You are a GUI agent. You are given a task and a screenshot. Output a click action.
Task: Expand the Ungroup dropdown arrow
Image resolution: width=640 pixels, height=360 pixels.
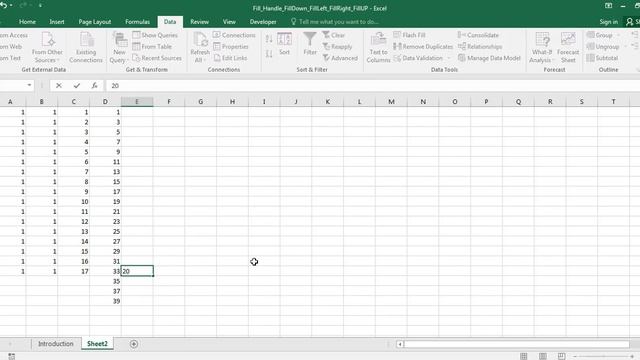pos(625,47)
